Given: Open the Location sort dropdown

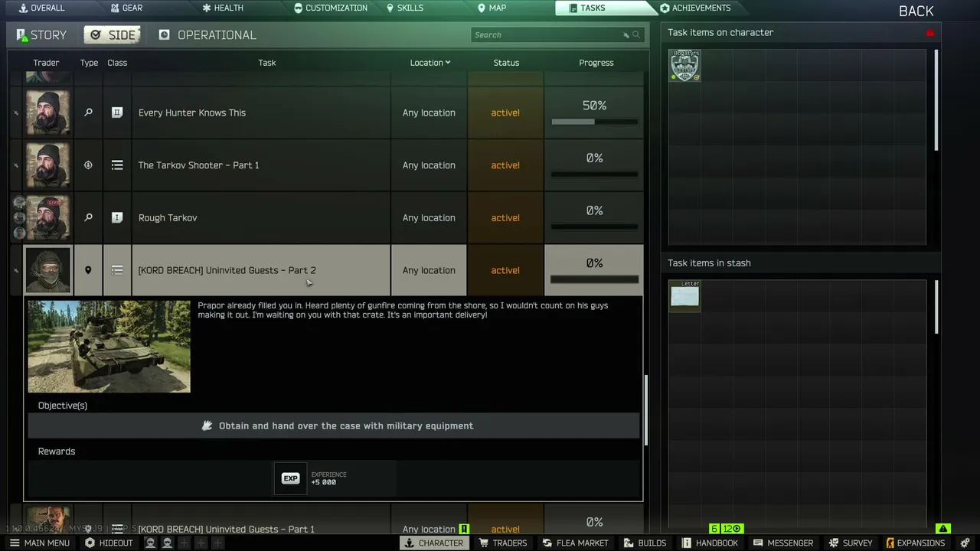Looking at the screenshot, I should coord(430,63).
